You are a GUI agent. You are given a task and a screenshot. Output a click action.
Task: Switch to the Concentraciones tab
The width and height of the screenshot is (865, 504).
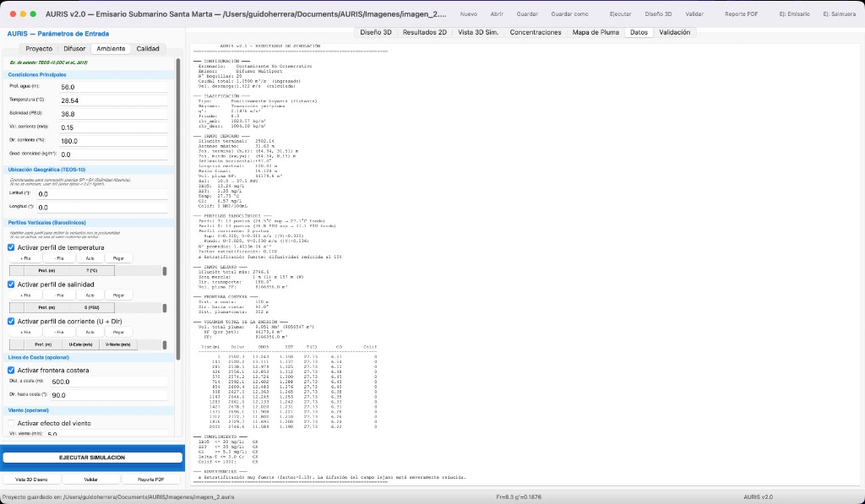535,33
